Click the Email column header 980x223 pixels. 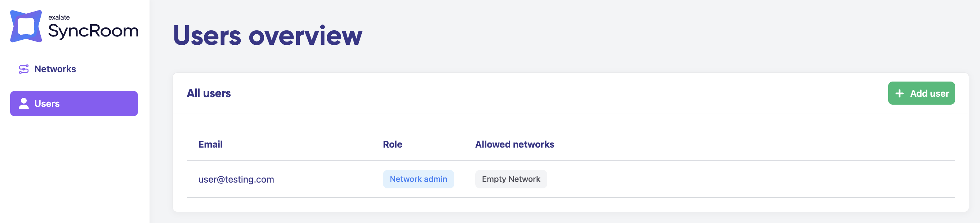tap(210, 144)
